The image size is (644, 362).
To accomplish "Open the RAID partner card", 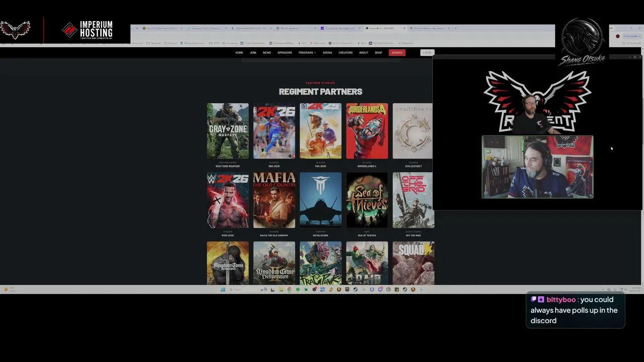I will 367,263.
